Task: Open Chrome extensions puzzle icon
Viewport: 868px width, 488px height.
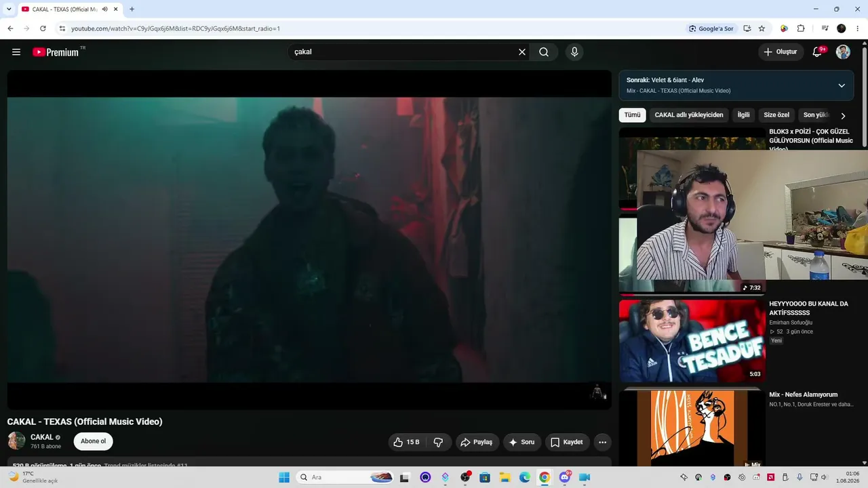Action: 801,28
